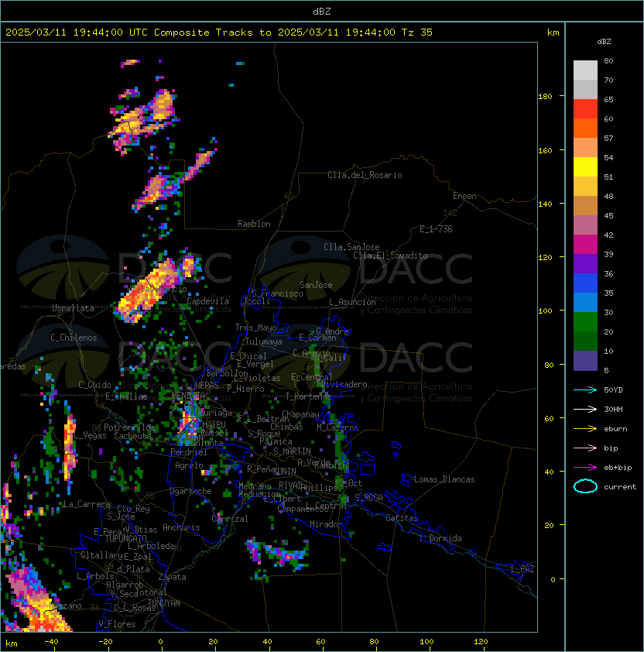Screen dimensions: 644x652
Task: Click the 'L_Asuncion' map label
Action: pos(352,302)
